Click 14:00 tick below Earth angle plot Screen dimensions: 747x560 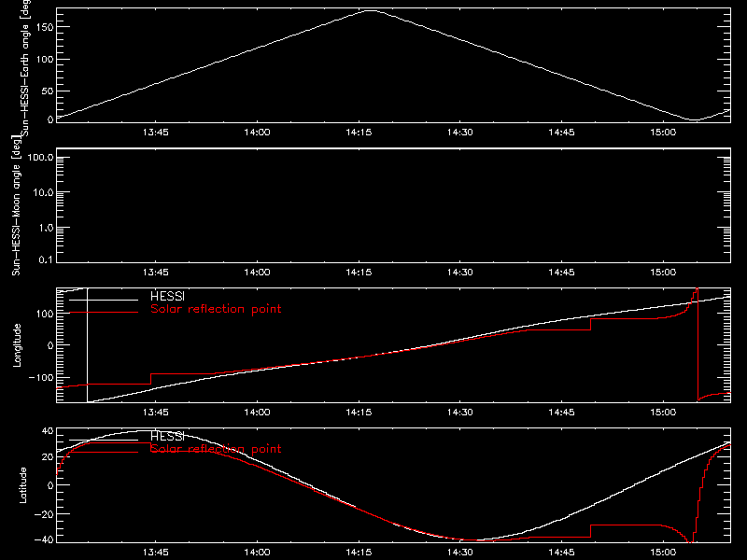point(257,133)
